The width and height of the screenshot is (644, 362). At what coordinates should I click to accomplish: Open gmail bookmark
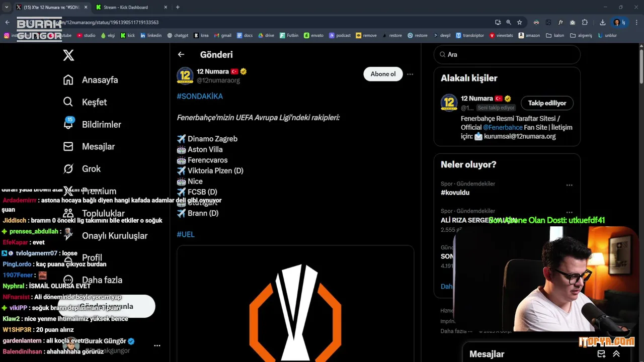point(222,36)
